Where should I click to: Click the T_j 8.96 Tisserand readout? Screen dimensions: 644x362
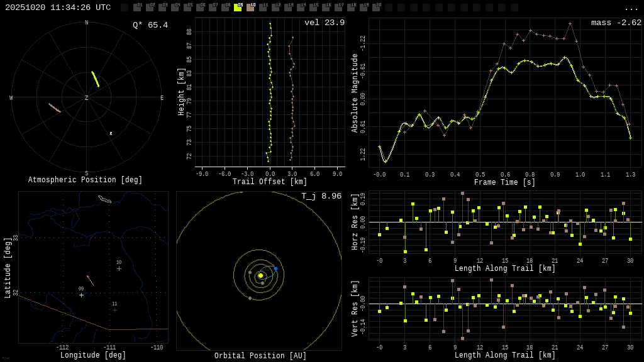click(x=321, y=196)
